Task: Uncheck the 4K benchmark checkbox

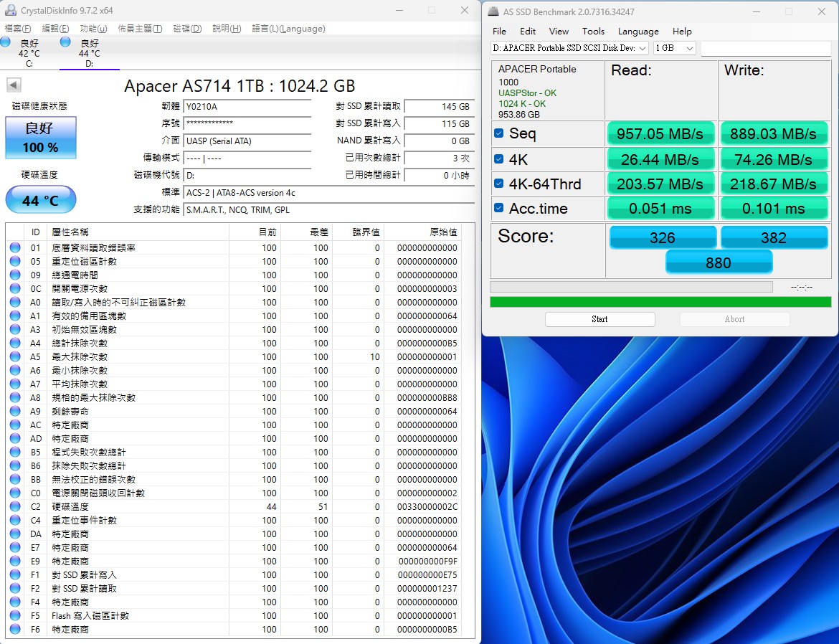Action: point(498,159)
